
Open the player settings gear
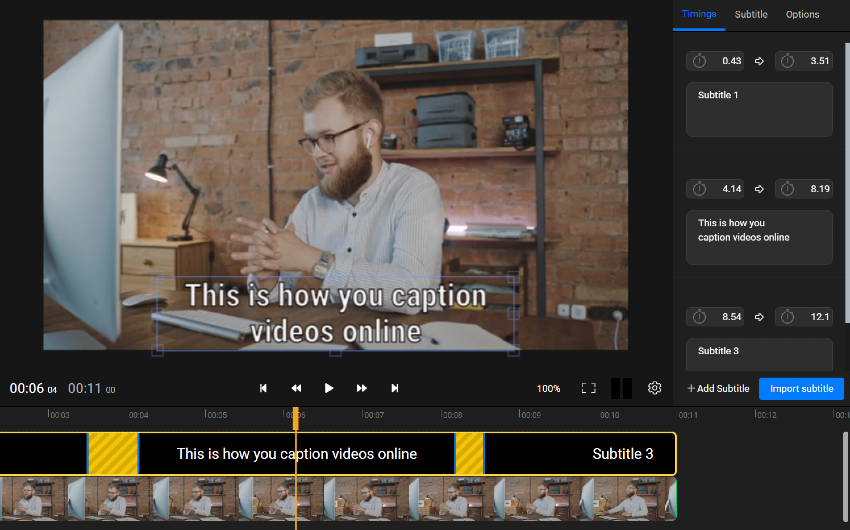(654, 388)
